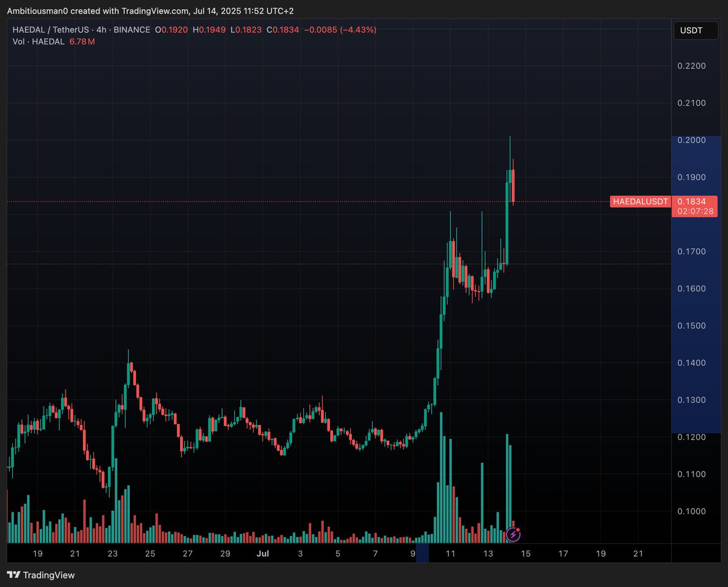Viewport: 728px width, 587px height.
Task: Click date 15 on the time axis
Action: point(526,554)
